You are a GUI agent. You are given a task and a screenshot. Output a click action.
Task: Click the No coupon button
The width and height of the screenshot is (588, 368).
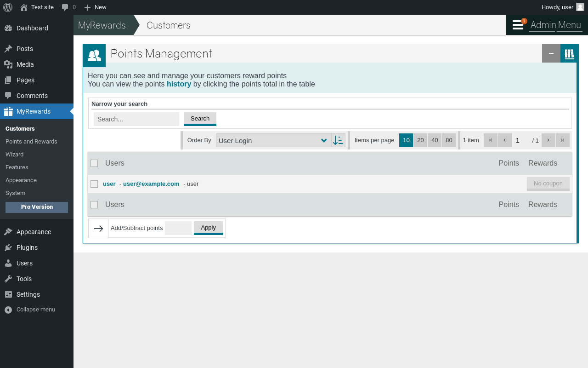(x=548, y=184)
